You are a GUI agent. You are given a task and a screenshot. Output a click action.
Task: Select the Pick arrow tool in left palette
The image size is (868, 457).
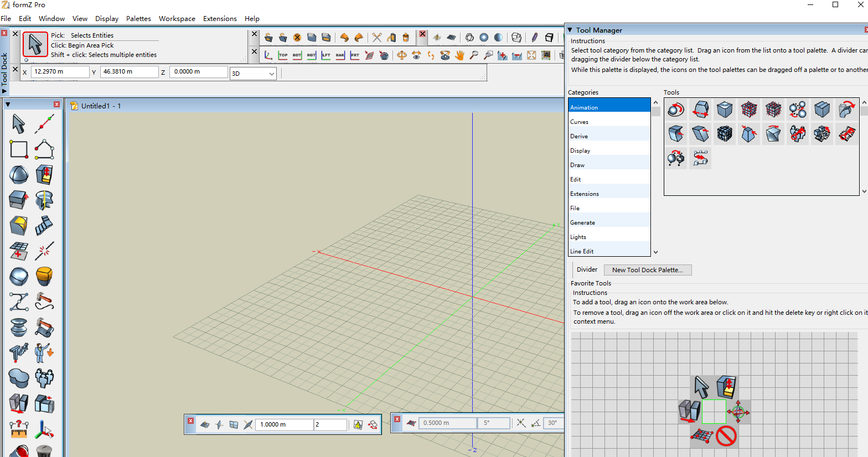coord(18,123)
